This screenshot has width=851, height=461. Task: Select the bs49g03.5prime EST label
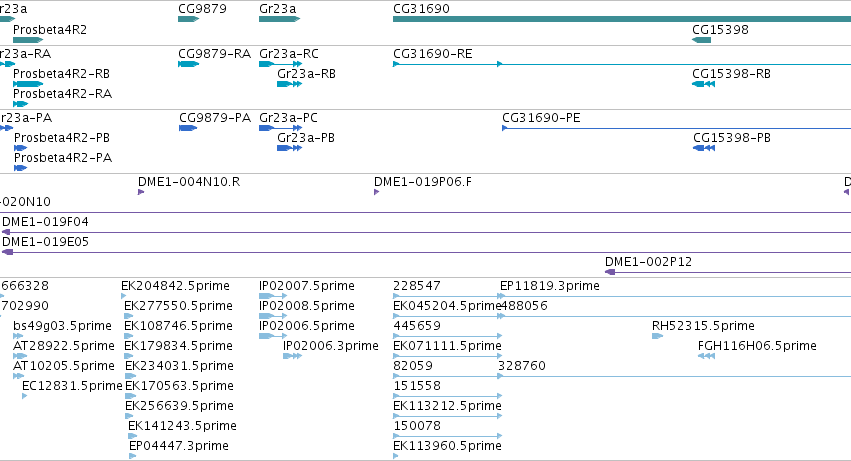(62, 326)
